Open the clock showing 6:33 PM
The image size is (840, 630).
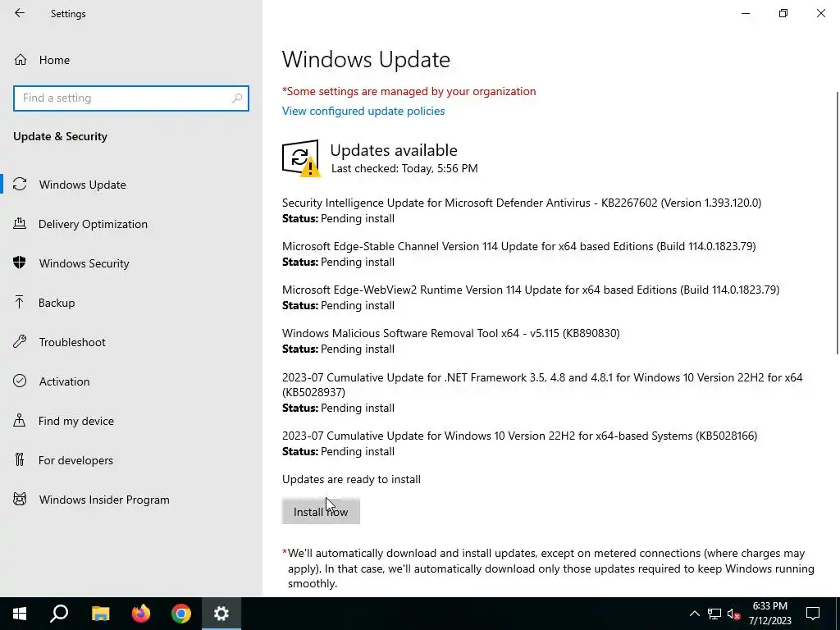click(x=769, y=614)
